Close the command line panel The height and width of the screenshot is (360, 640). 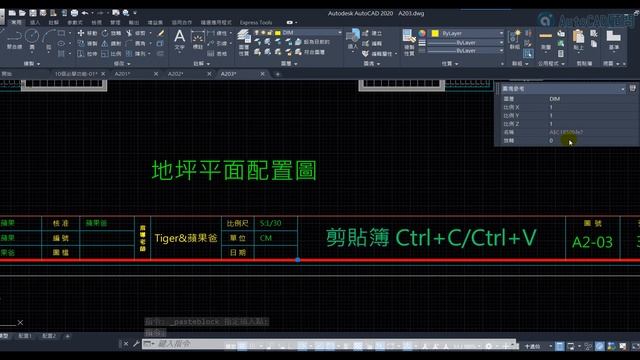pos(126,344)
